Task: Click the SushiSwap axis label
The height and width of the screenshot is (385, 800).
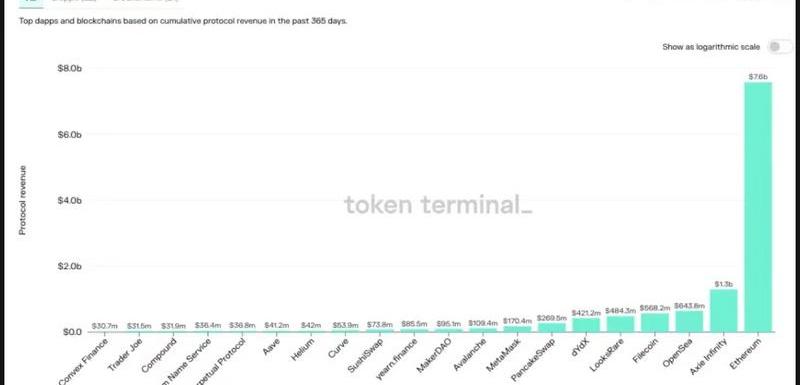Action: click(364, 355)
